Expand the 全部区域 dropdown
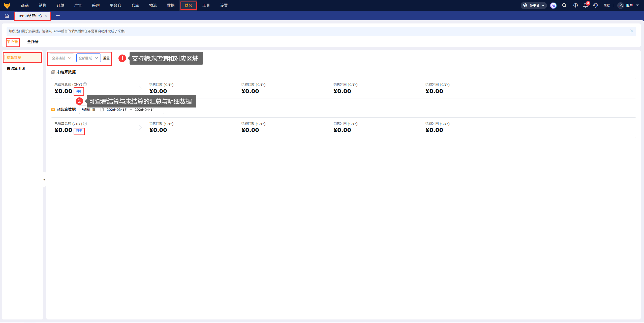 (88, 58)
